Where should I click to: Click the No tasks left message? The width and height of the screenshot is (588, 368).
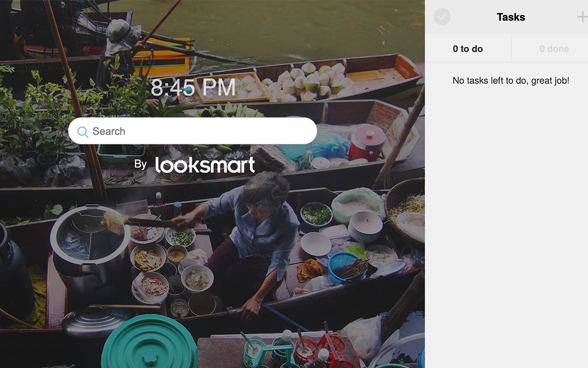[x=511, y=80]
